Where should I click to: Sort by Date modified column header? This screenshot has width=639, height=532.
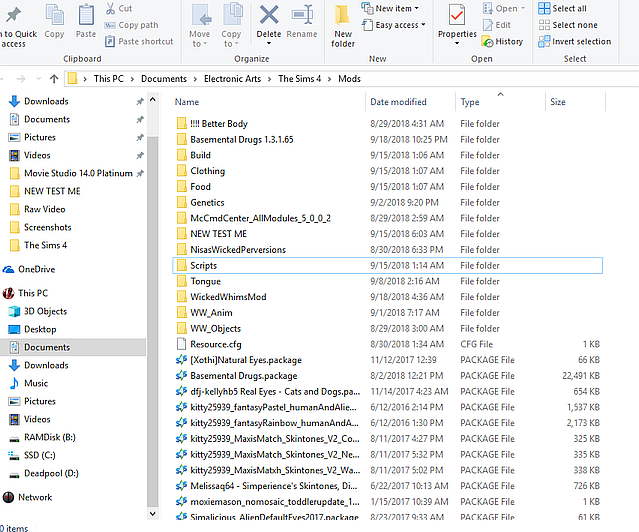coord(398,102)
